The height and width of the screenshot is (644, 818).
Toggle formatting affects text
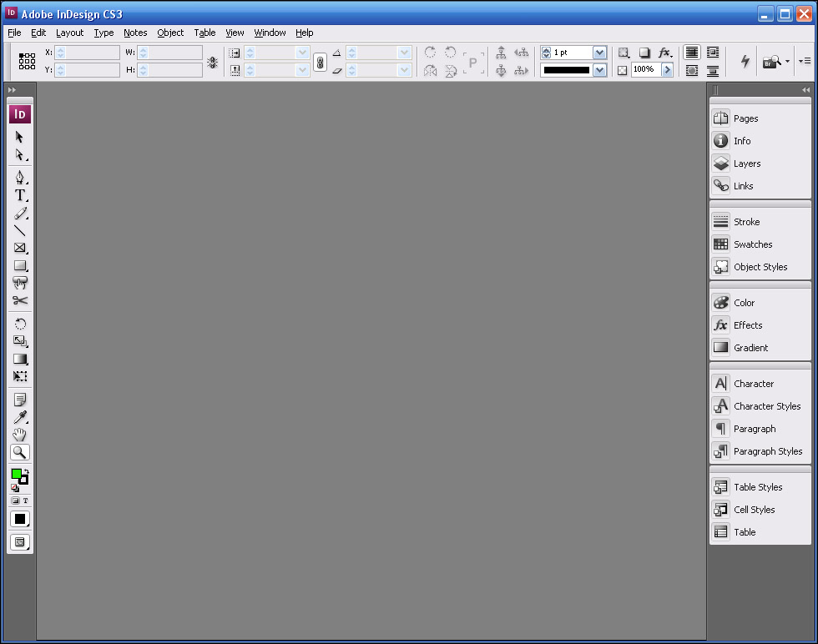click(25, 501)
